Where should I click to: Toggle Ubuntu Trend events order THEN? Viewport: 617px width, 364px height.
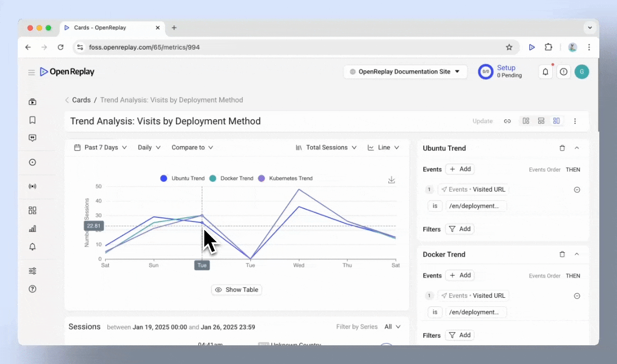[x=573, y=169]
